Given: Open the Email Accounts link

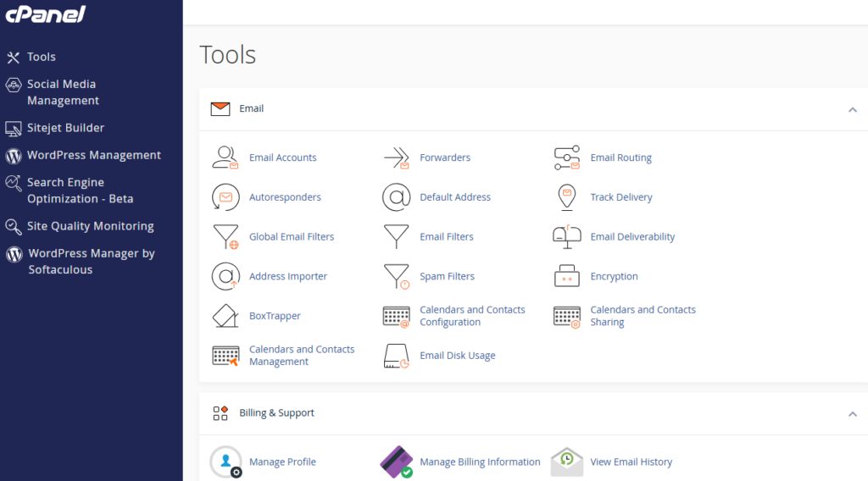Looking at the screenshot, I should click(283, 158).
